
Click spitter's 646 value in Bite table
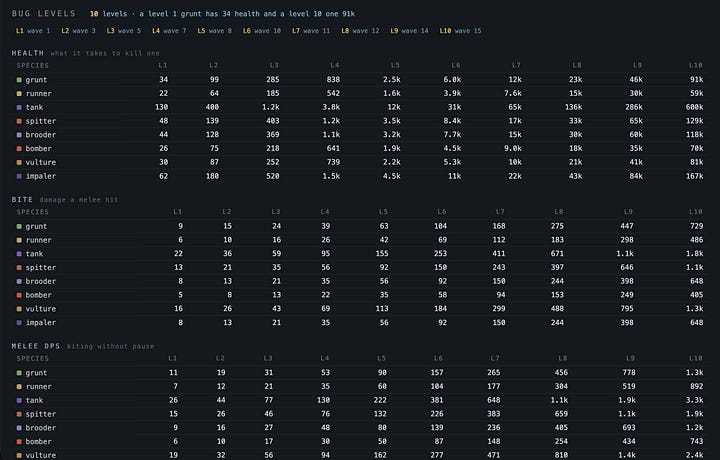coord(626,268)
